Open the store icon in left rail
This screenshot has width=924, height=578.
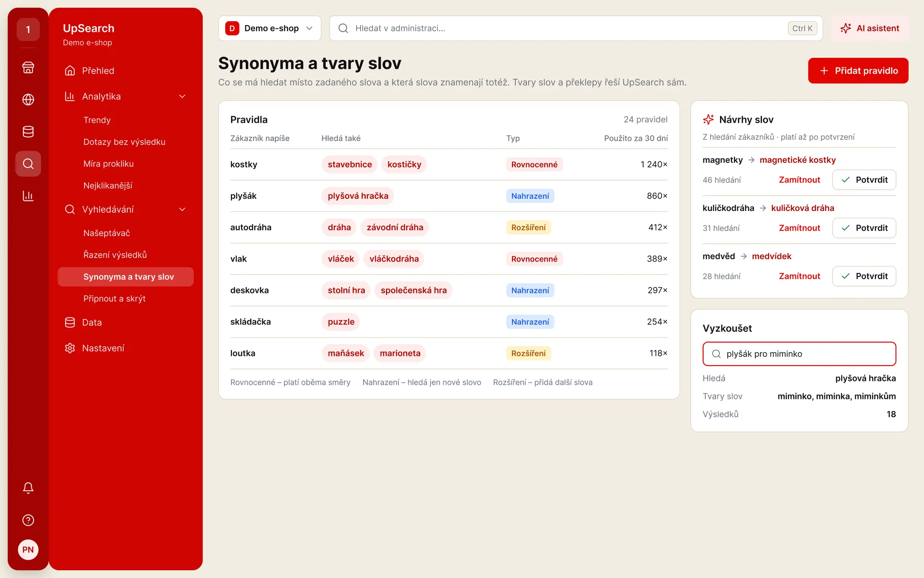coord(28,67)
